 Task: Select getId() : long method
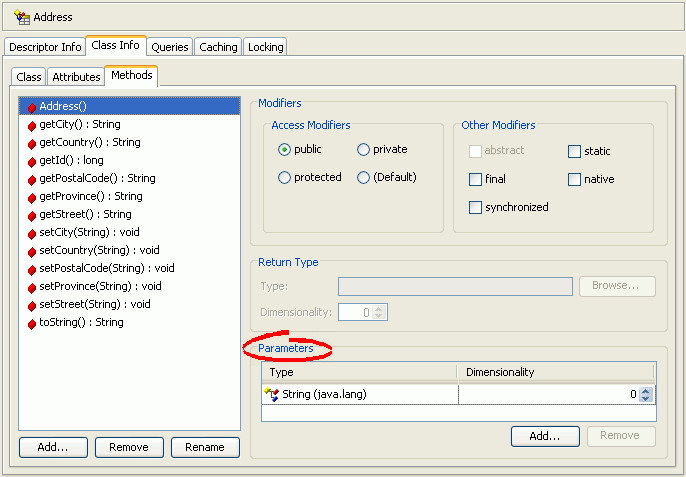point(130,161)
